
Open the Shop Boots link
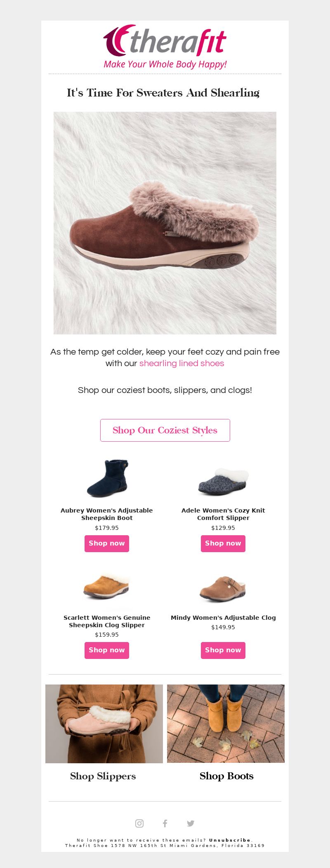click(226, 776)
